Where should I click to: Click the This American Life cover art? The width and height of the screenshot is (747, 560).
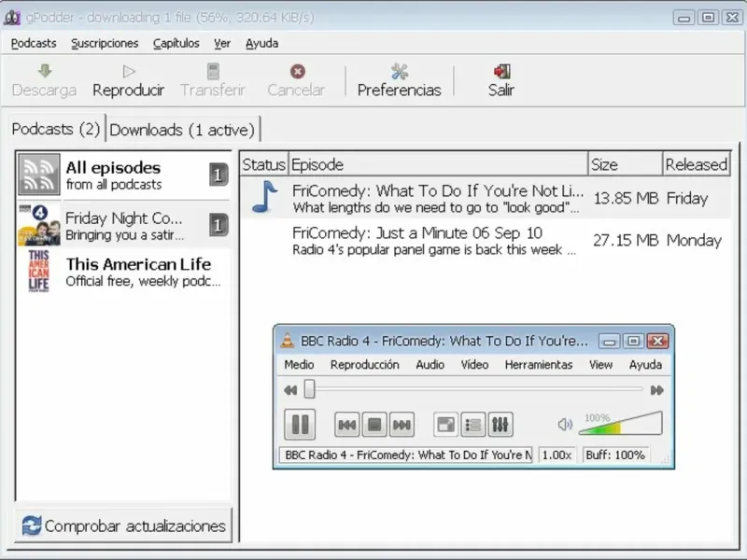(39, 271)
